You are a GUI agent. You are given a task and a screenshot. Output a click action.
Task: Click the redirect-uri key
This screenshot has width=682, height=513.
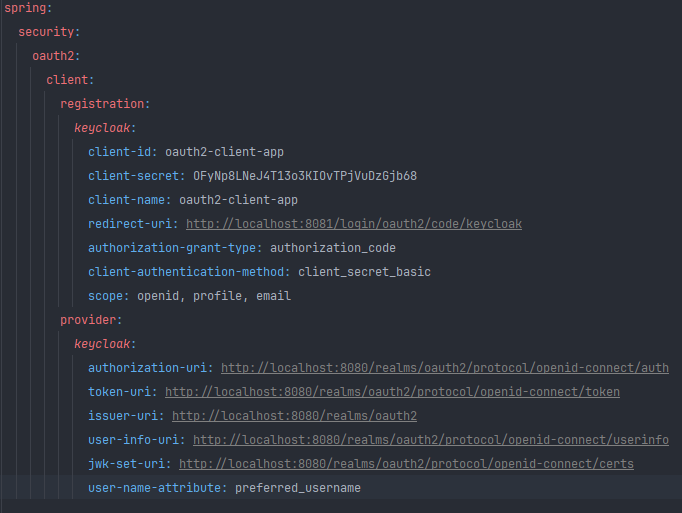coord(130,223)
